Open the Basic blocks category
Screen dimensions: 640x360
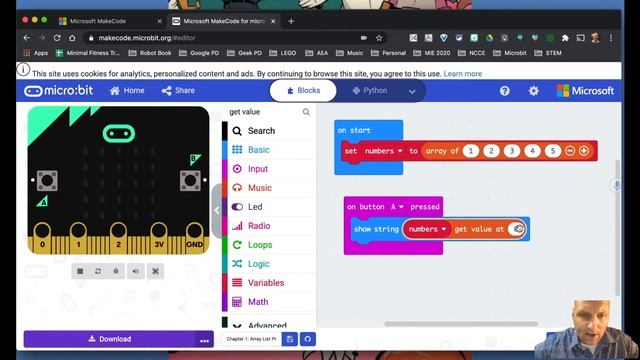268,150
